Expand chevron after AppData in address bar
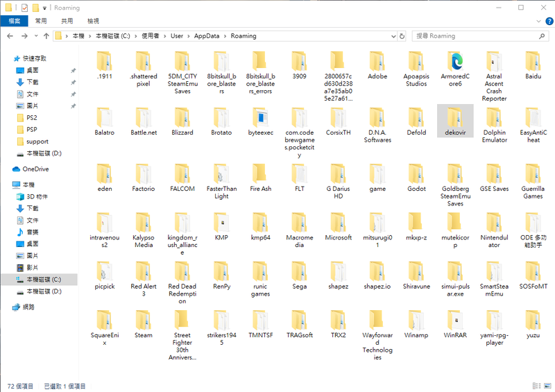Image resolution: width=555 pixels, height=392 pixels. (x=225, y=36)
